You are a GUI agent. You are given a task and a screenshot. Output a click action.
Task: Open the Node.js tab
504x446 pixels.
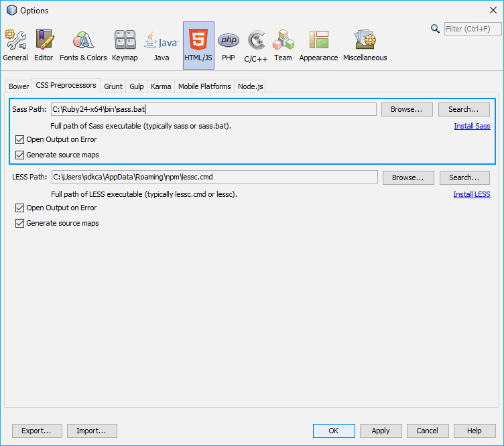coord(251,86)
